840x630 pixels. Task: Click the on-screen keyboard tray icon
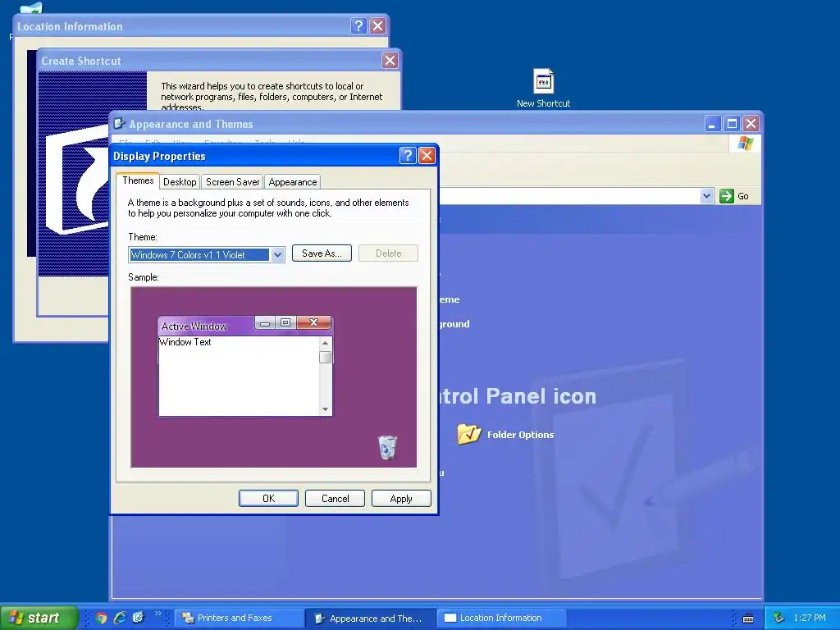[x=748, y=619]
